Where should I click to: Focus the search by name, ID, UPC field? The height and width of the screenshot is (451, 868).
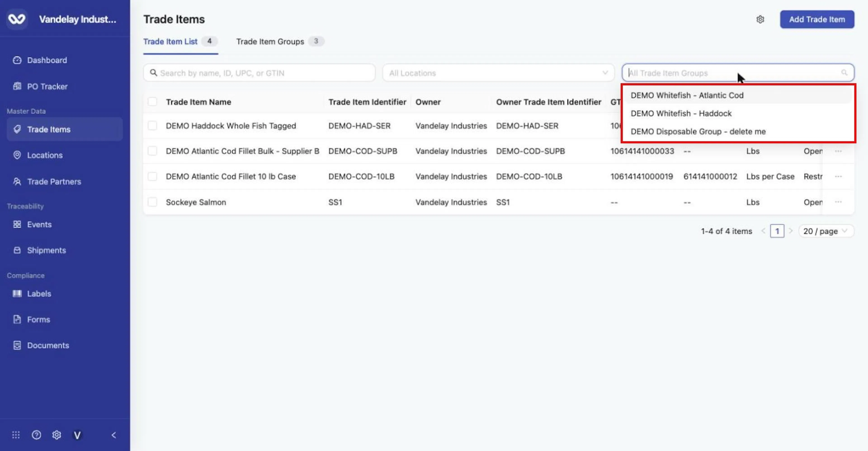pyautogui.click(x=259, y=73)
